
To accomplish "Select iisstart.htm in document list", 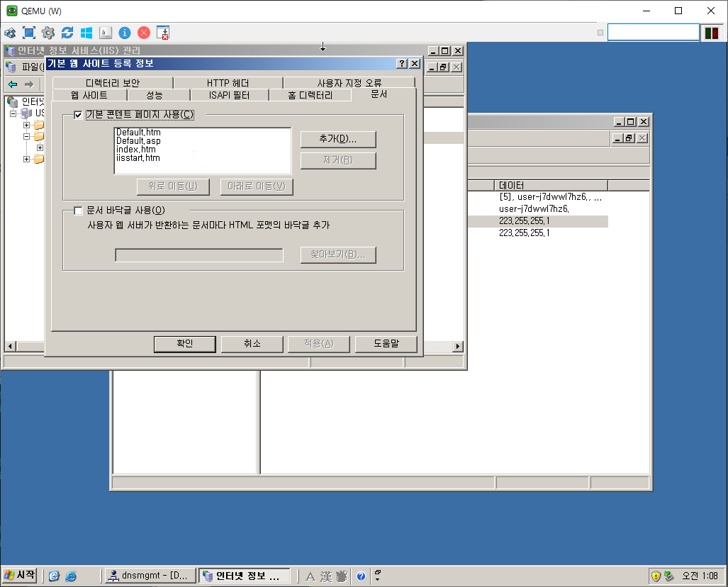I will click(138, 158).
